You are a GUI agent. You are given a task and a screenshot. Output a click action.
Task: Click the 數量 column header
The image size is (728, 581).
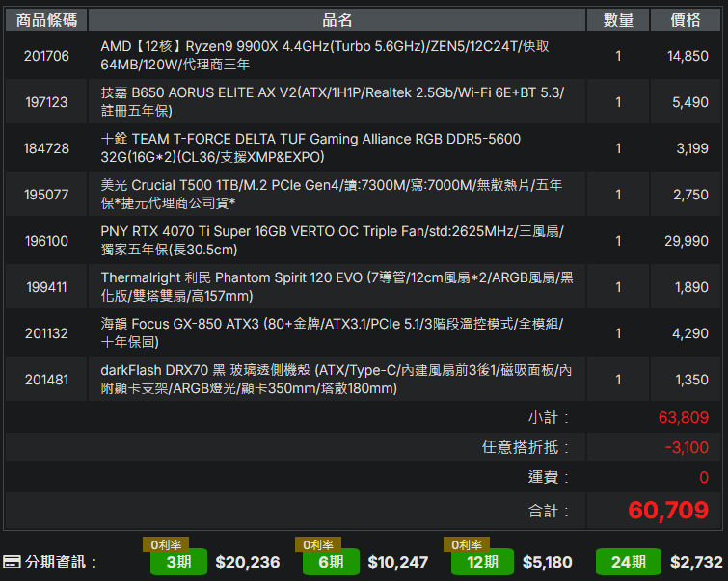(x=618, y=20)
